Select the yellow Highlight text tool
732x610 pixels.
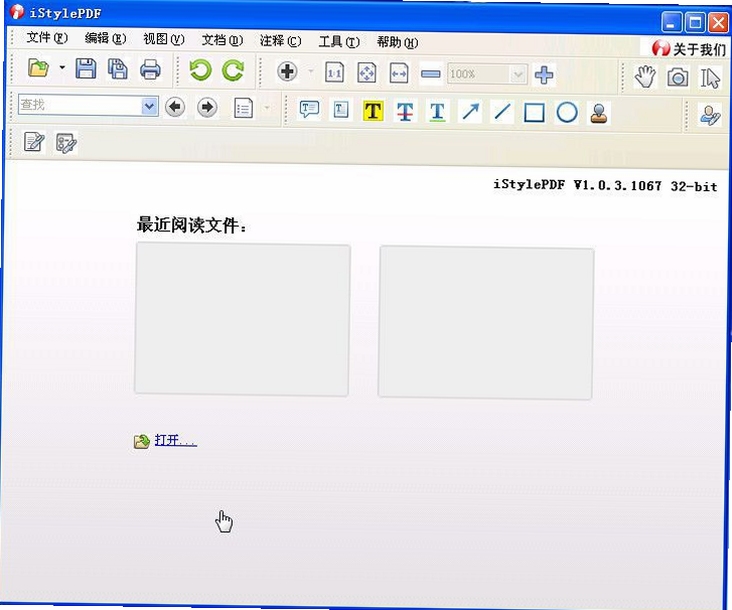click(x=373, y=111)
